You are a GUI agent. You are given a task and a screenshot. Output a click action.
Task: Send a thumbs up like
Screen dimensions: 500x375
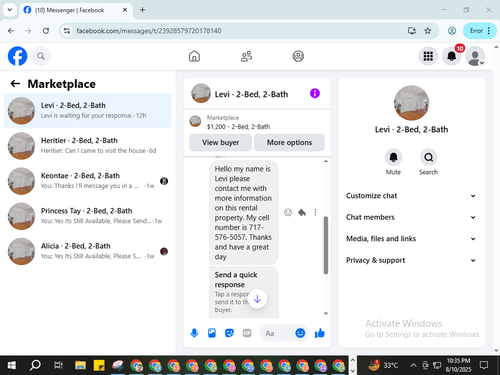[x=320, y=333]
